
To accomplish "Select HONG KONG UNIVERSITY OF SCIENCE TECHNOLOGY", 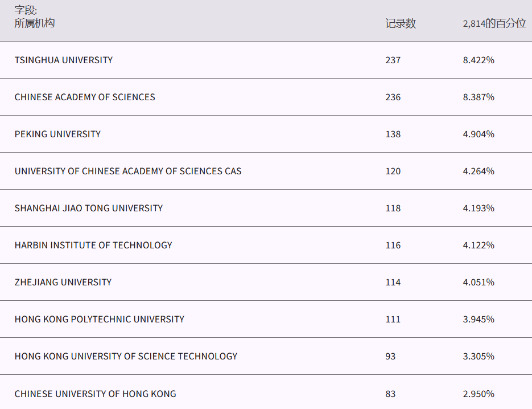I will (126, 356).
